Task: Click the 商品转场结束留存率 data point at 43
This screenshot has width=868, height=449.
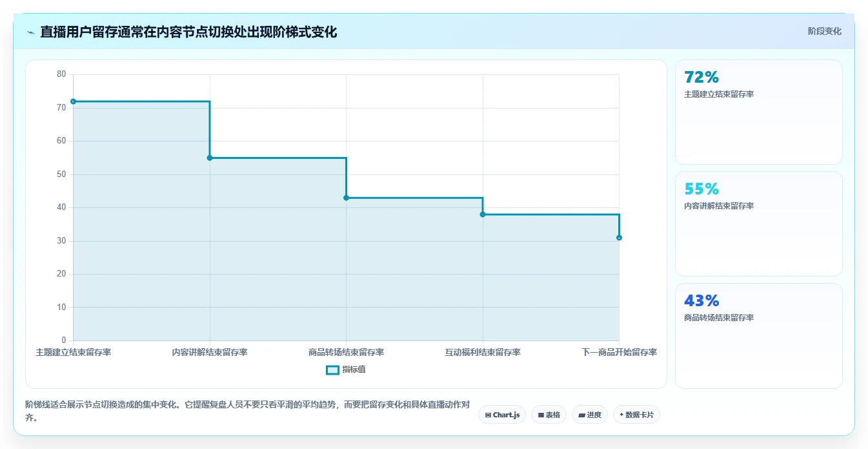Action: click(x=346, y=198)
